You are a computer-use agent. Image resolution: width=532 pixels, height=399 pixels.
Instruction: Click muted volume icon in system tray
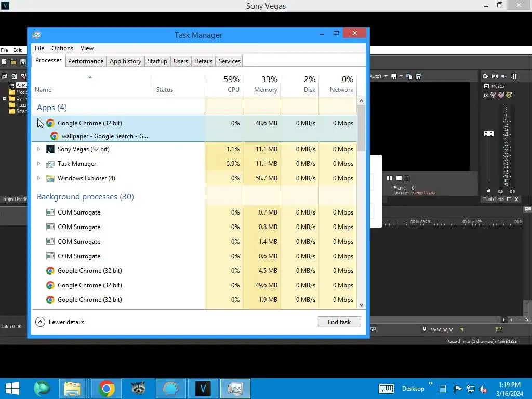point(483,389)
